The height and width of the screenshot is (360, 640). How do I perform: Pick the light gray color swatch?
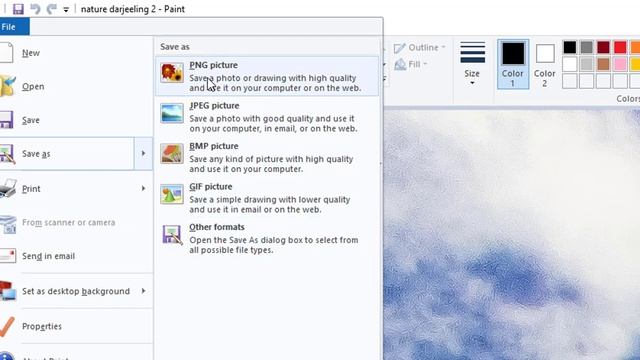point(587,64)
